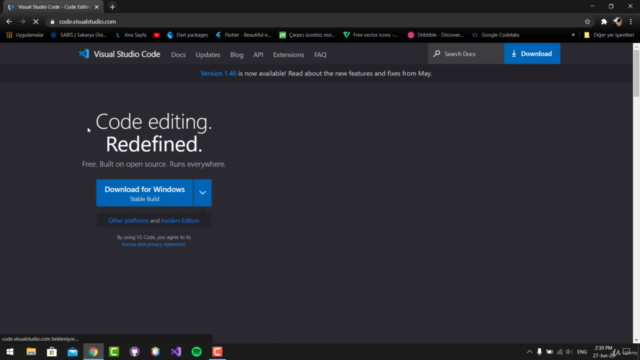Open the Blog menu item

(237, 55)
